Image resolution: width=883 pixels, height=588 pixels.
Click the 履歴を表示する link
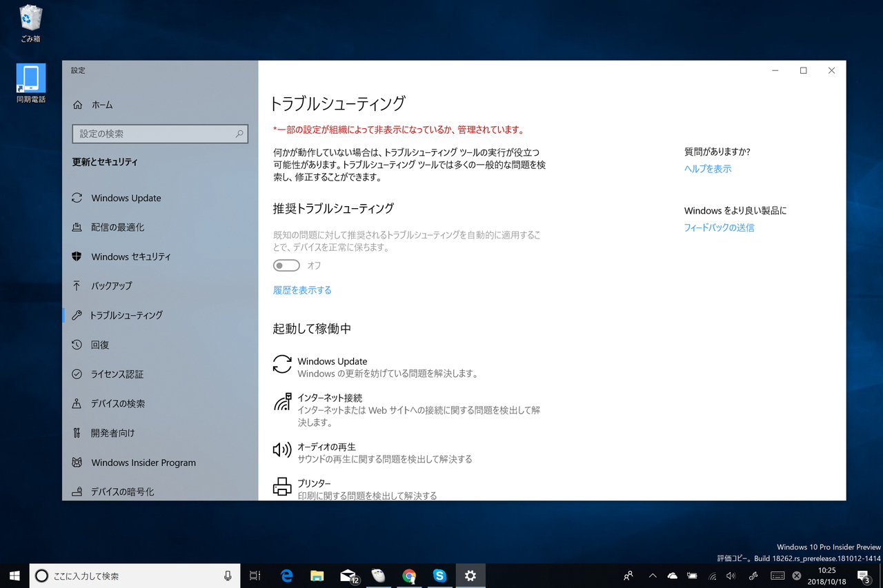coord(302,290)
